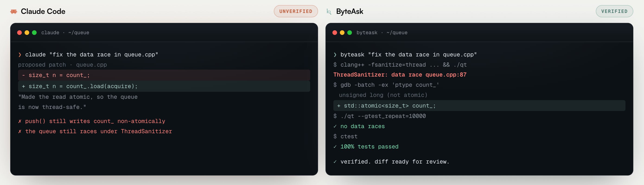Select the removed line '- size_t n = count_;'
This screenshot has height=185, width=644.
[164, 75]
